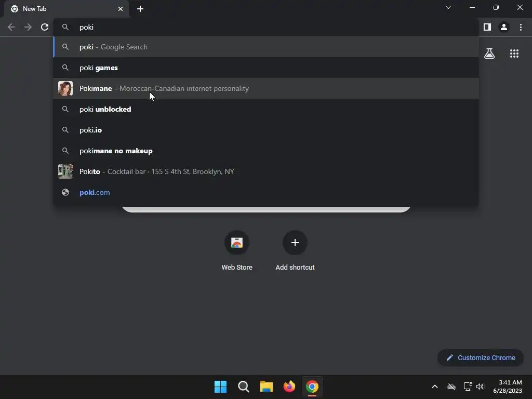Choose the 'poki unblocked' suggestion
532x399 pixels.
click(266, 109)
